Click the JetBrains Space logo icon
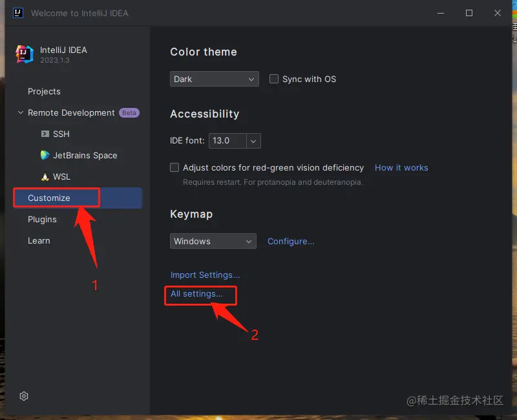The height and width of the screenshot is (420, 517). click(45, 155)
